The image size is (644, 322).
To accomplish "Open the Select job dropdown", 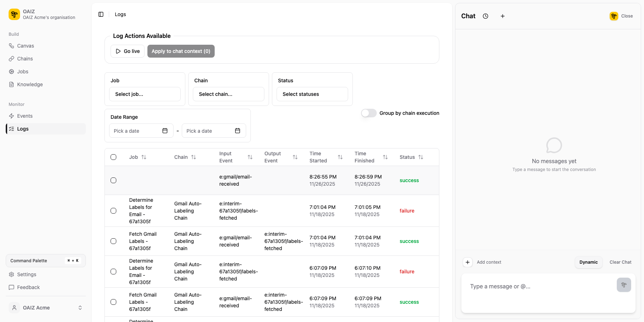I will tap(145, 94).
